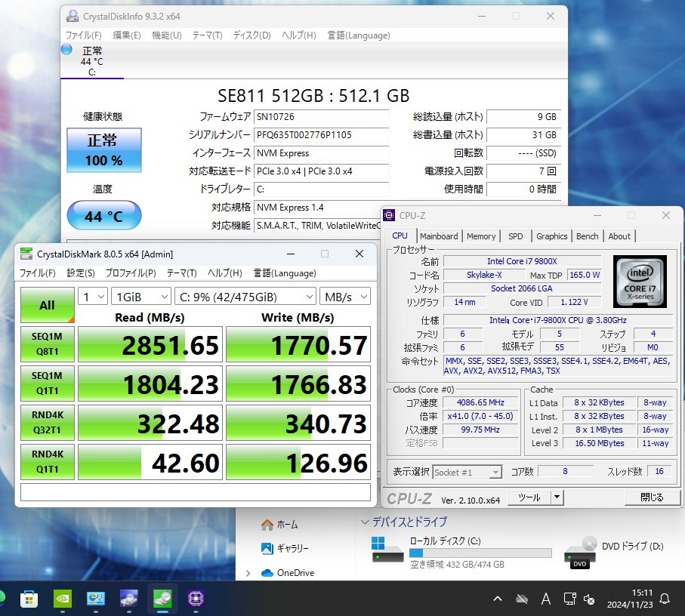Click the SEQ1M Q8T1 read result 2851.65

click(150, 344)
